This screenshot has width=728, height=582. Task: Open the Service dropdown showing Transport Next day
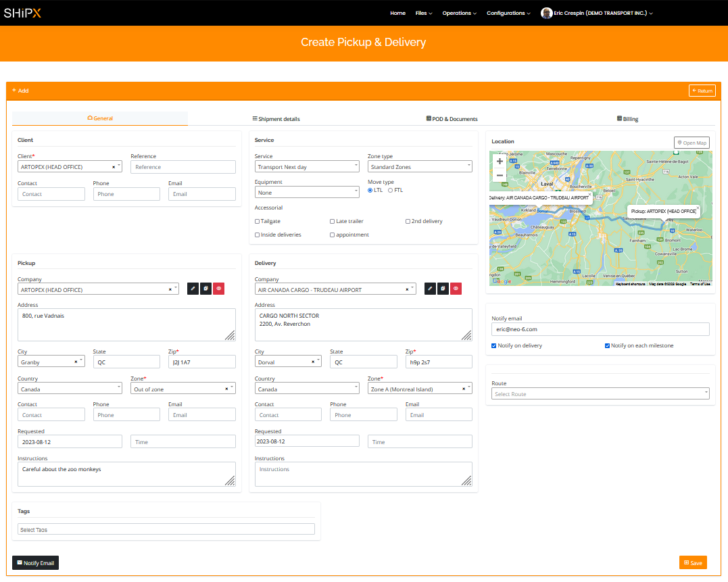307,166
